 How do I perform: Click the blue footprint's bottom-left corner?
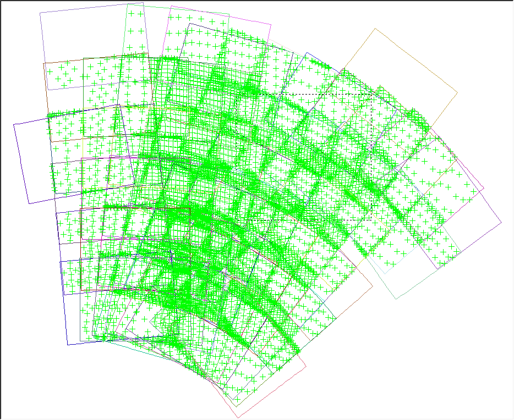(68, 345)
